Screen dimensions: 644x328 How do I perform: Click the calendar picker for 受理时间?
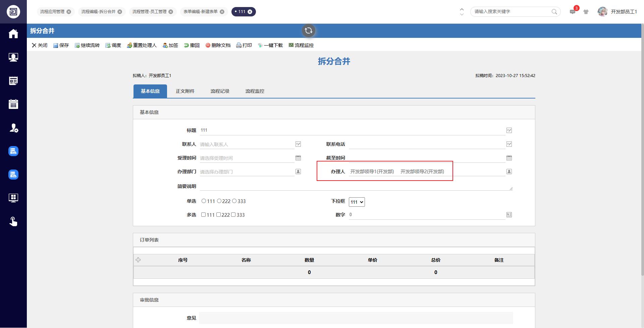[x=298, y=158]
